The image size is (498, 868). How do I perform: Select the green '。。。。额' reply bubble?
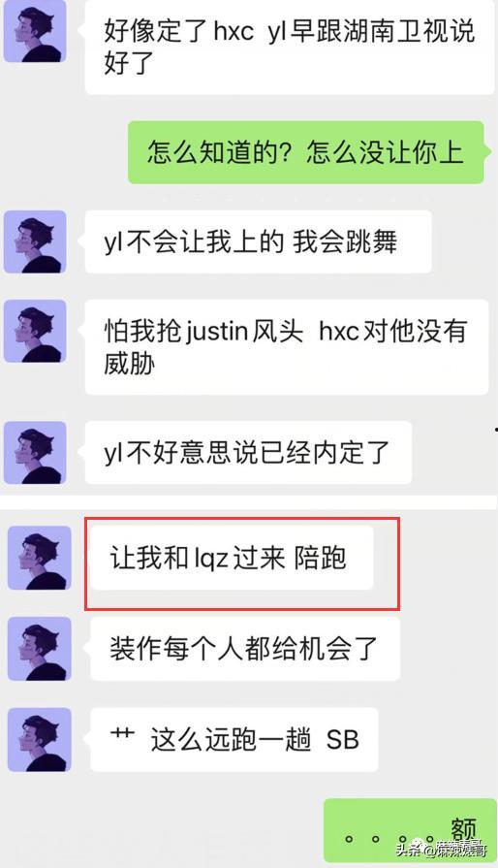410,833
